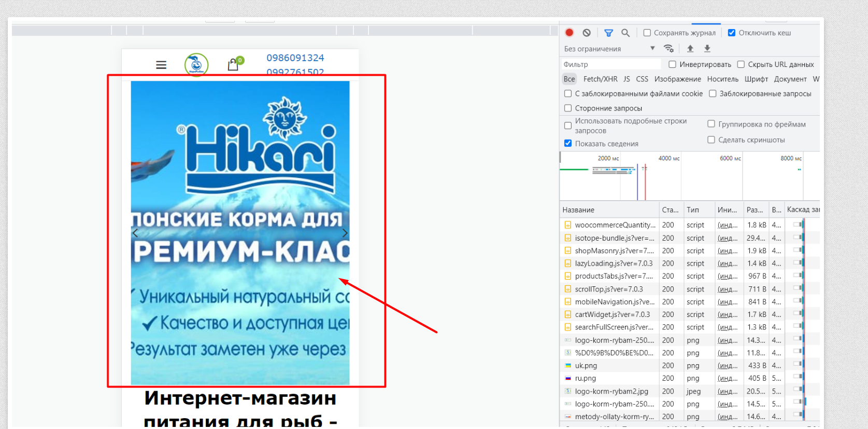The image size is (868, 429).
Task: Select cartWidget.js?ver=7.0.3 request
Action: pyautogui.click(x=689, y=314)
